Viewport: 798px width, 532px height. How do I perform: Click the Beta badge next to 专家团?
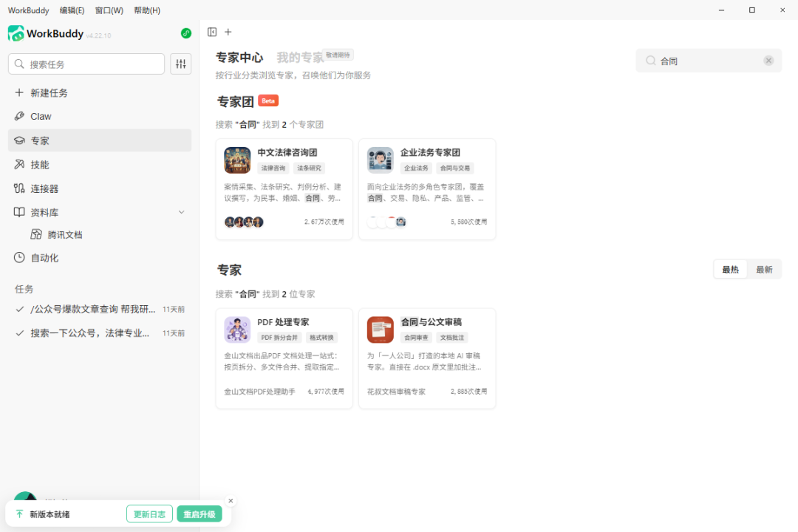click(268, 100)
